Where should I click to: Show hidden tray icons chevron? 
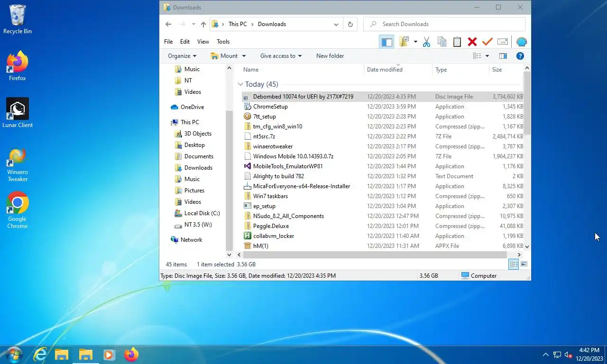(545, 355)
